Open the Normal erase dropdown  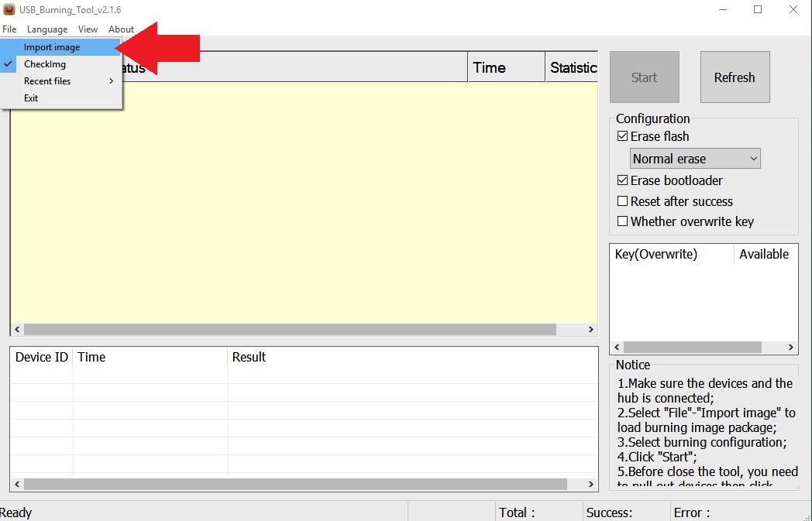695,159
